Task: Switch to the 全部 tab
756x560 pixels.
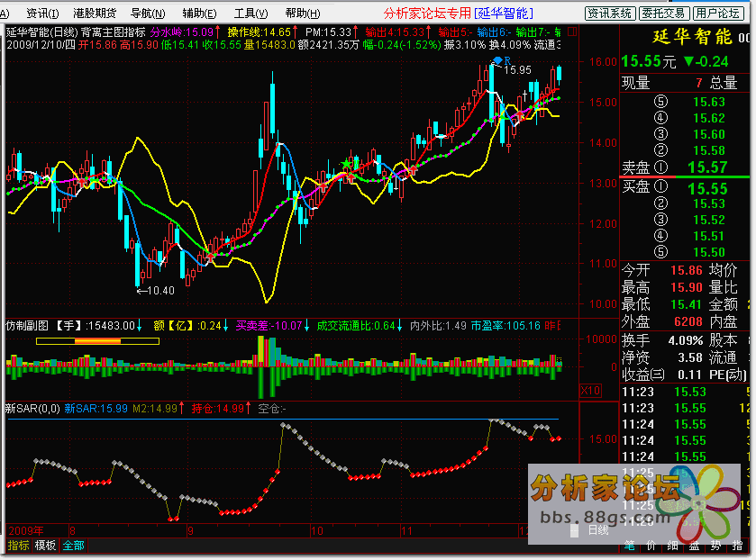Action: pos(73,546)
